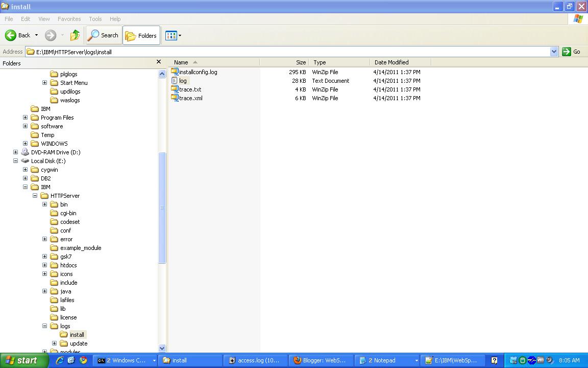The height and width of the screenshot is (368, 588).
Task: Open Back button history dropdown
Action: click(36, 35)
